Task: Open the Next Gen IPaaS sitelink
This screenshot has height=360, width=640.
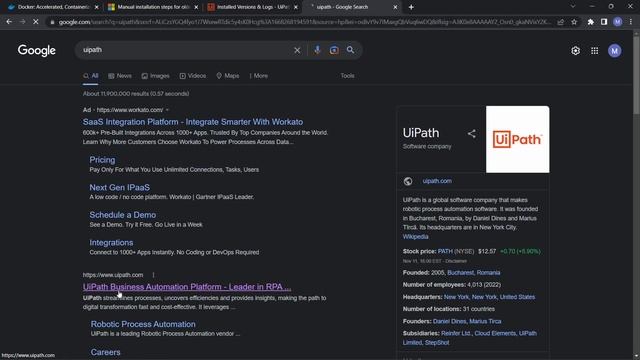Action: click(x=120, y=187)
